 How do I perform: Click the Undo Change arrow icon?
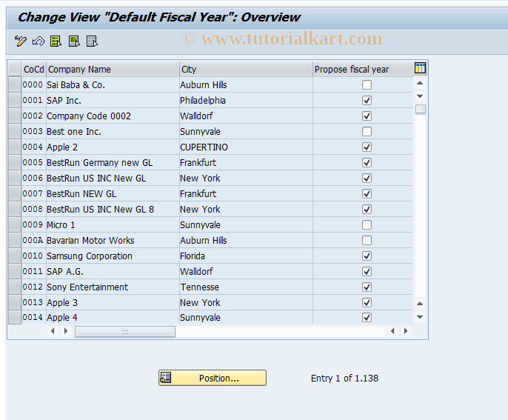point(39,41)
